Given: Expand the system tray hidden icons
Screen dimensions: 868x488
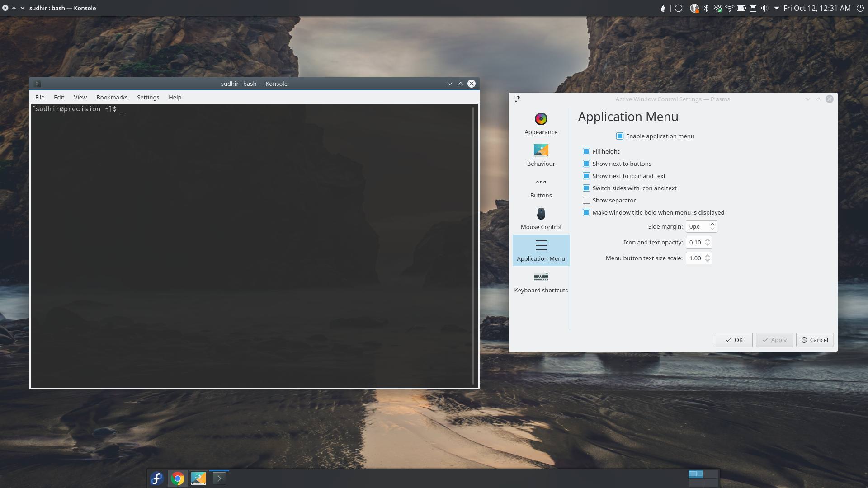Looking at the screenshot, I should coord(777,8).
